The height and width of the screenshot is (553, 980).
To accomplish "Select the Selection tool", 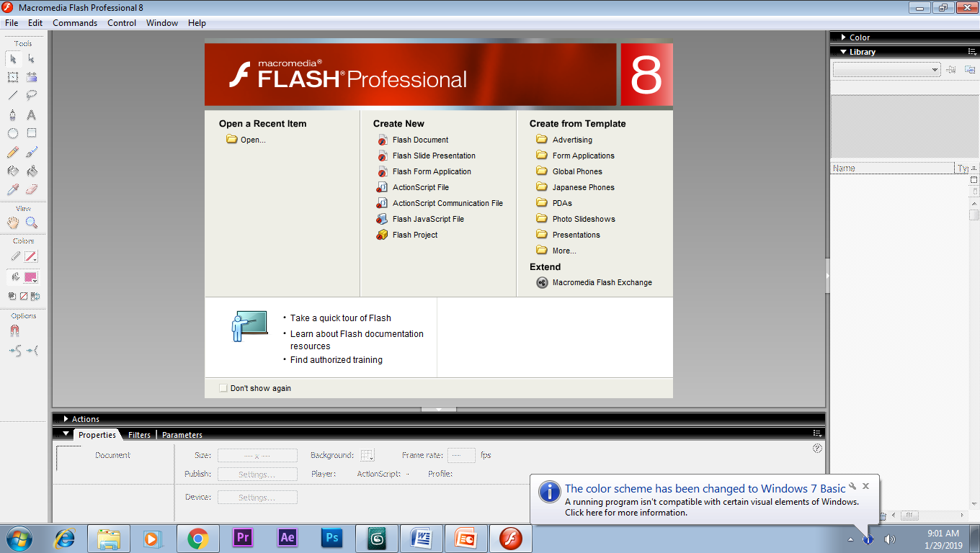I will point(12,57).
